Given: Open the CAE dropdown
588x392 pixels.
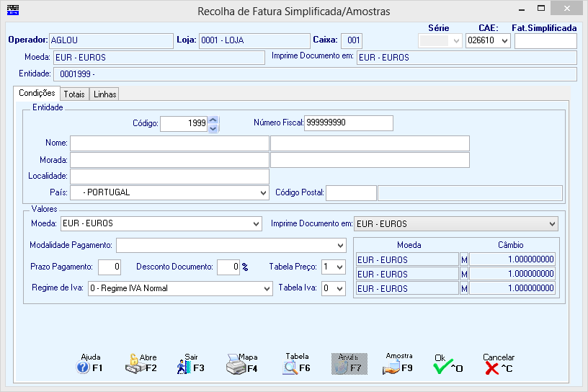Looking at the screenshot, I should click(504, 41).
